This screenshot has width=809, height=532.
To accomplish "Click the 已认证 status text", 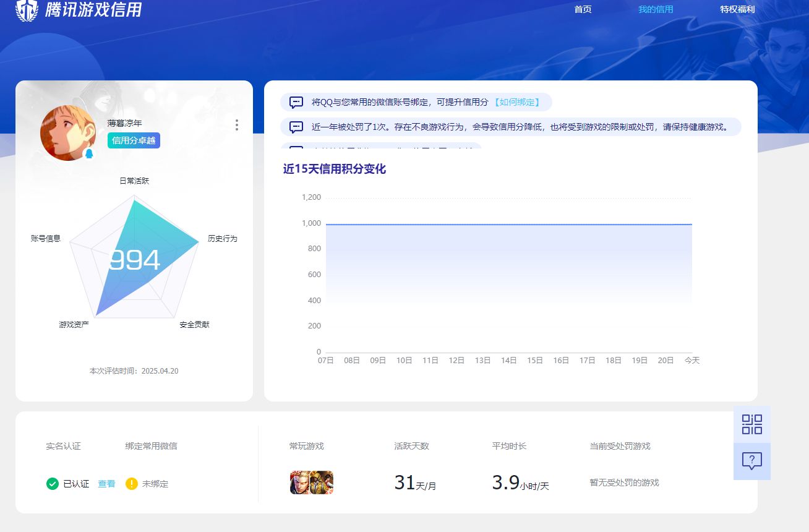I will point(76,484).
